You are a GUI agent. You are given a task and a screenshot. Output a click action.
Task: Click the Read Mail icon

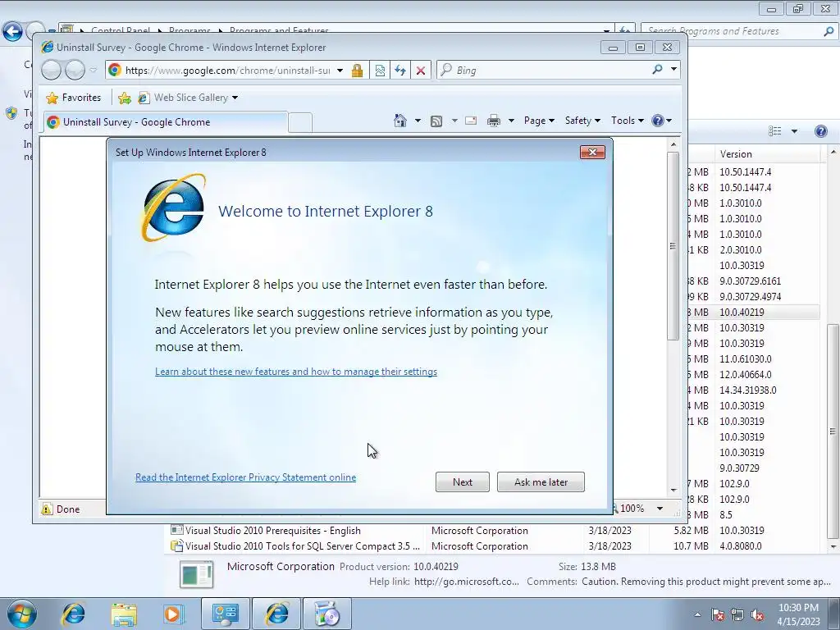471,121
